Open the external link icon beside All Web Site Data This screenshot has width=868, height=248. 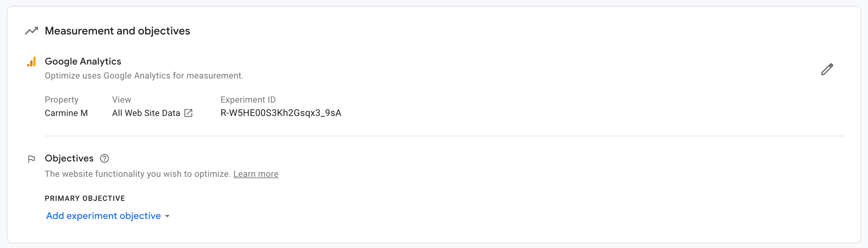[188, 113]
